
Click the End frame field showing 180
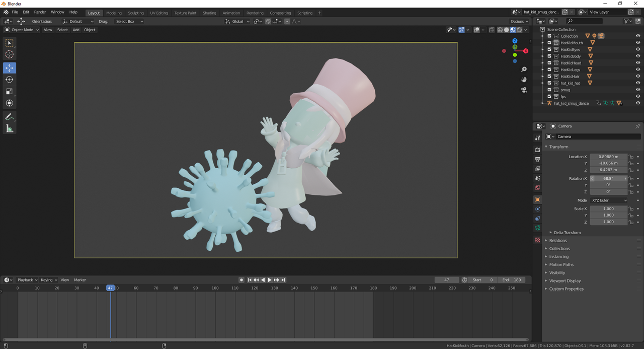coord(512,280)
